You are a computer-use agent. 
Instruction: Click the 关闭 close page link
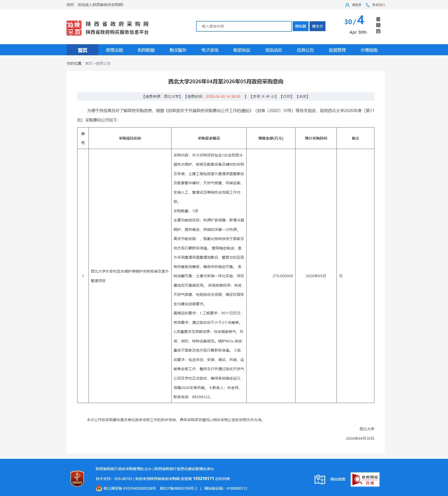point(302,97)
